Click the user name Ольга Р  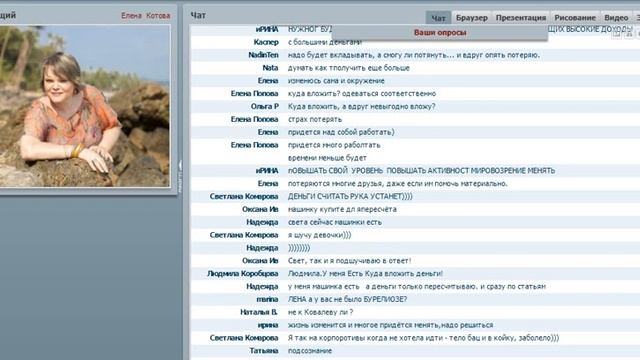[264, 106]
